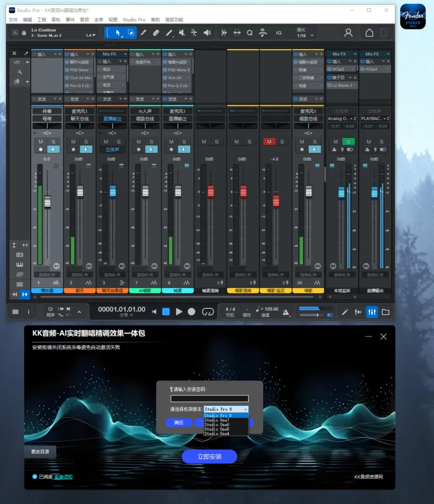Click the Q quantize icon
The image size is (434, 504).
[x=250, y=33]
